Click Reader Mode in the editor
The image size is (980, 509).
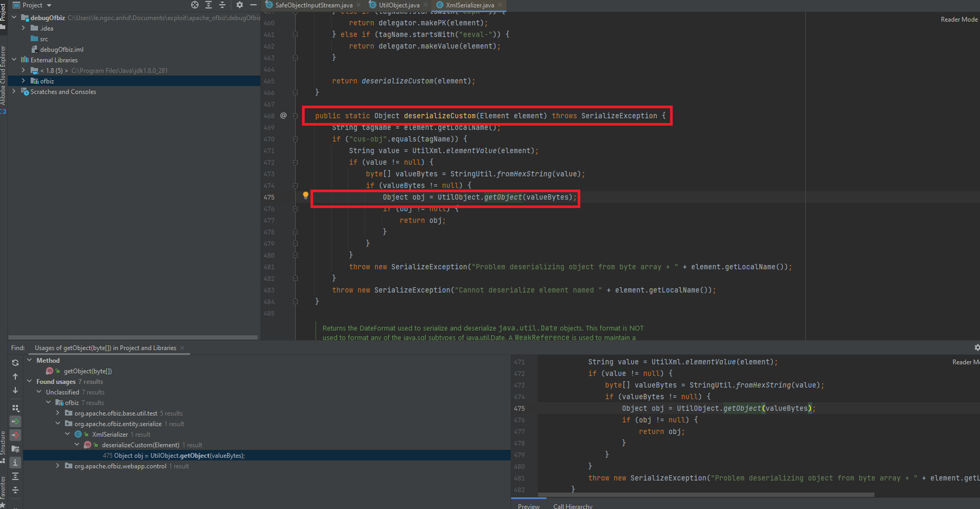pyautogui.click(x=959, y=20)
